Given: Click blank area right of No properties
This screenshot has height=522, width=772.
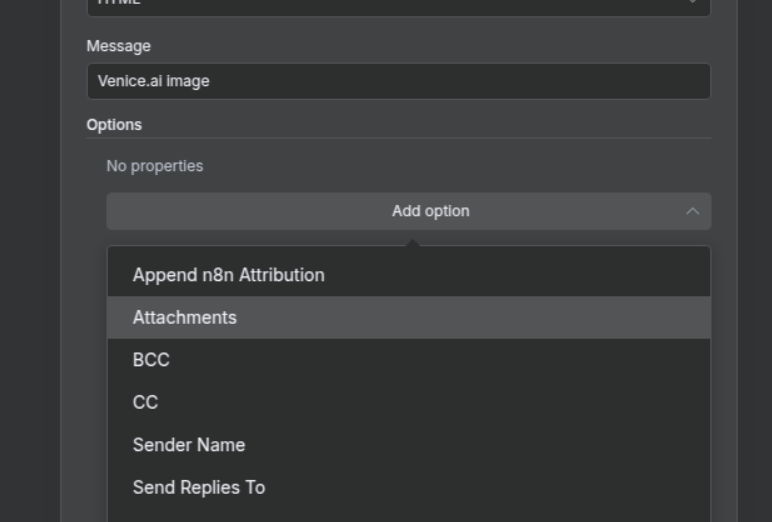Looking at the screenshot, I should [x=450, y=166].
